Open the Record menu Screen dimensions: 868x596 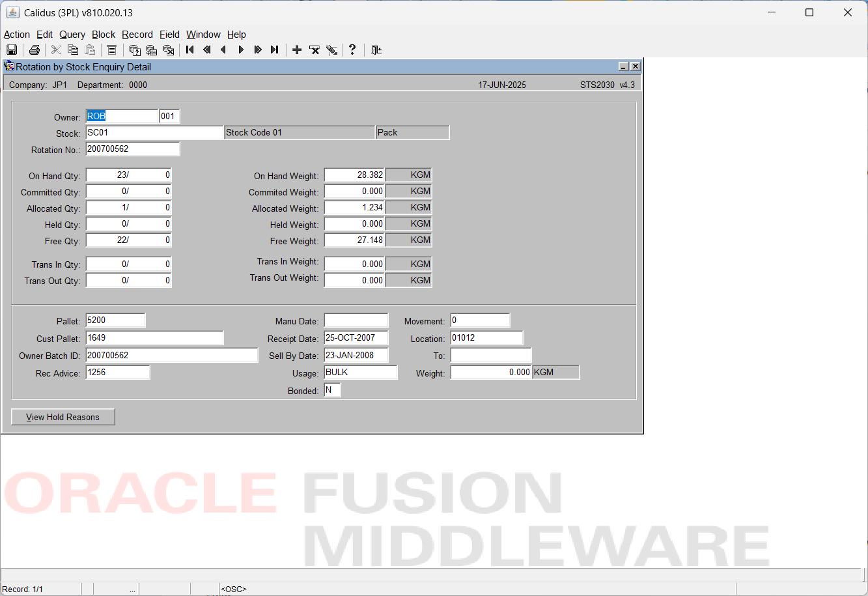click(137, 35)
